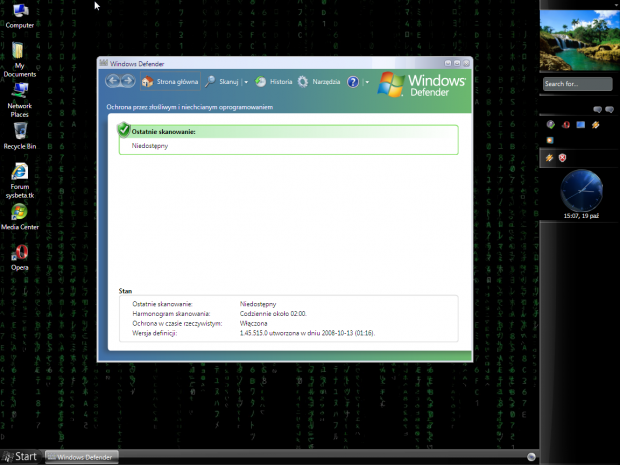Click the blue help question mark icon
The width and height of the screenshot is (620, 465).
353,82
